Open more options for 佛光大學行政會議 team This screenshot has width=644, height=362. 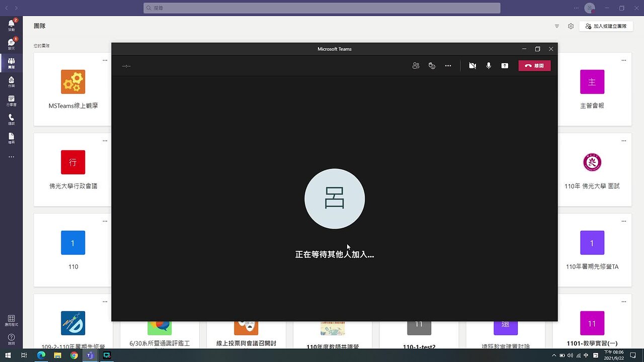105,141
